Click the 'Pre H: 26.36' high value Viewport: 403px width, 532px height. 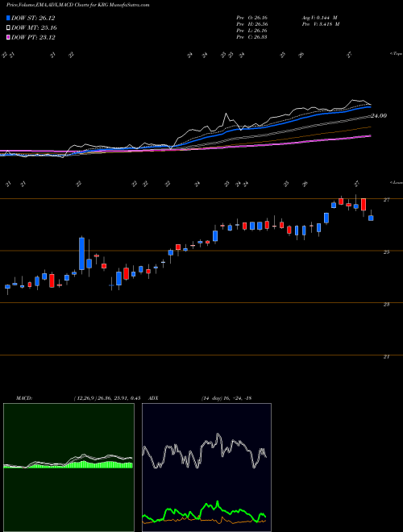click(x=252, y=24)
